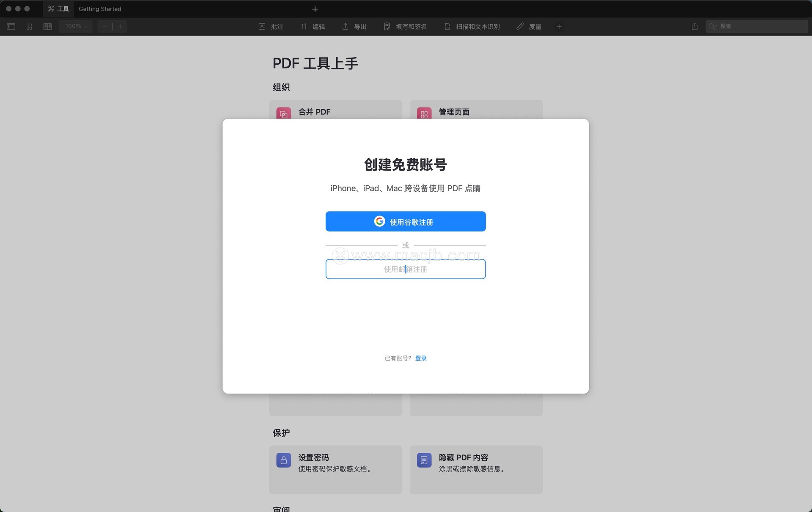Choose 使用邮箱注册 email sign-up button
Screen dimensions: 812x512
[x=406, y=269]
